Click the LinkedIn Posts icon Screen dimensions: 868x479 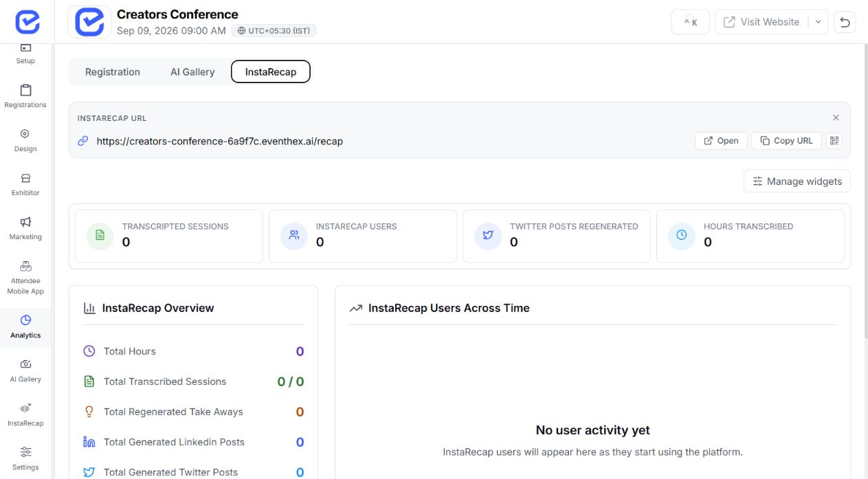(89, 442)
